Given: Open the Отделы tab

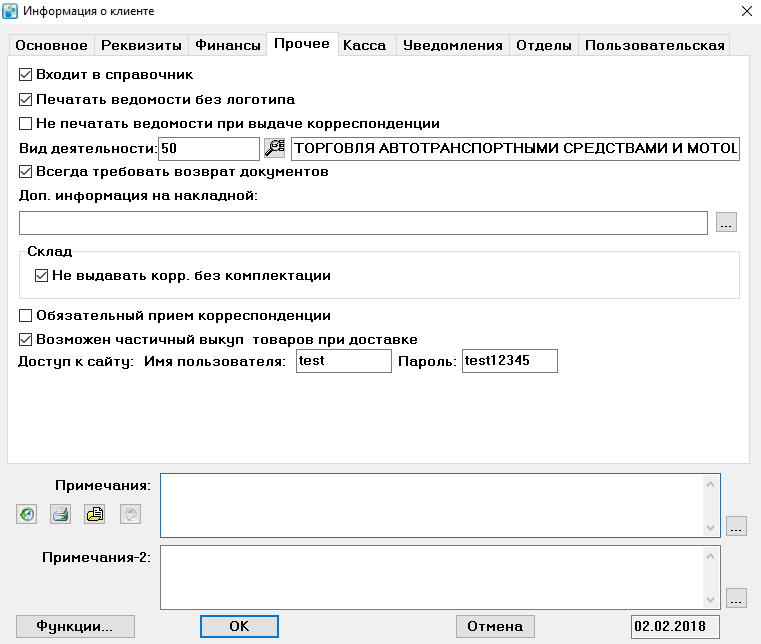Looking at the screenshot, I should 544,45.
